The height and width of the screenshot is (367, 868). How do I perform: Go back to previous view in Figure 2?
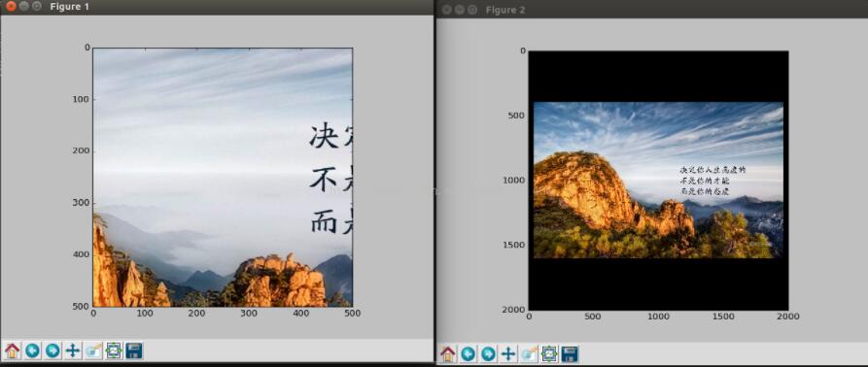(x=469, y=353)
